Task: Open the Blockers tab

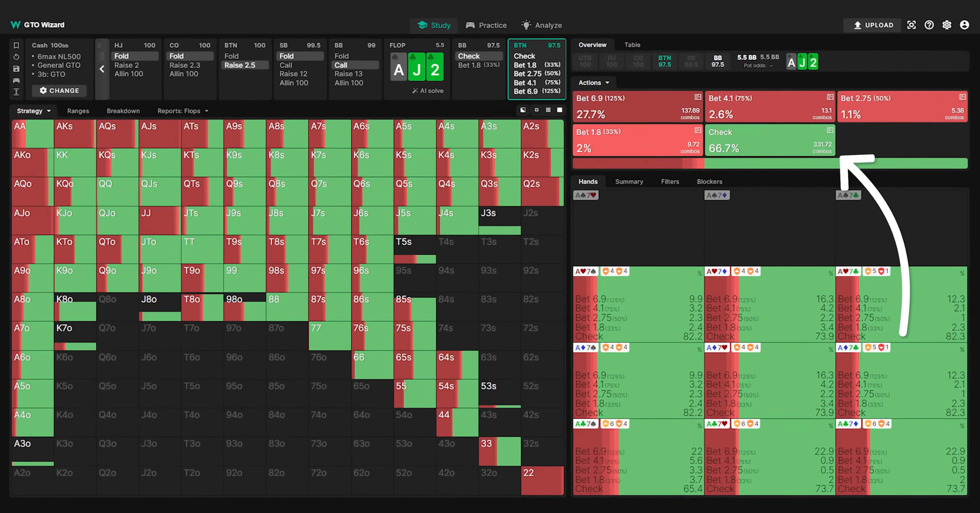Action: tap(709, 181)
